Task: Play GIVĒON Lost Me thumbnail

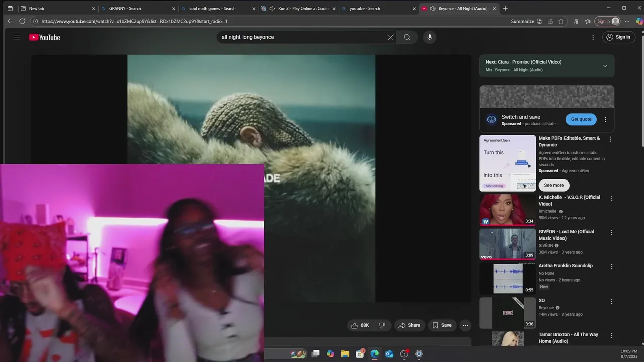Action: 508,244
